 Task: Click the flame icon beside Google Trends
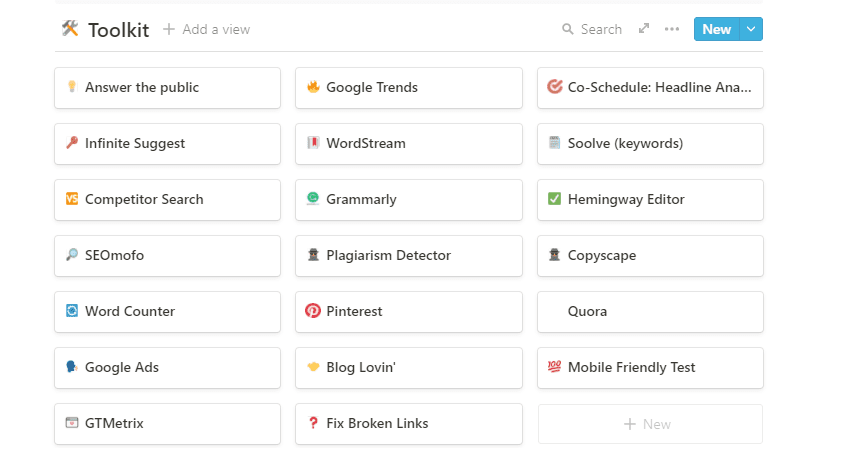(x=313, y=87)
